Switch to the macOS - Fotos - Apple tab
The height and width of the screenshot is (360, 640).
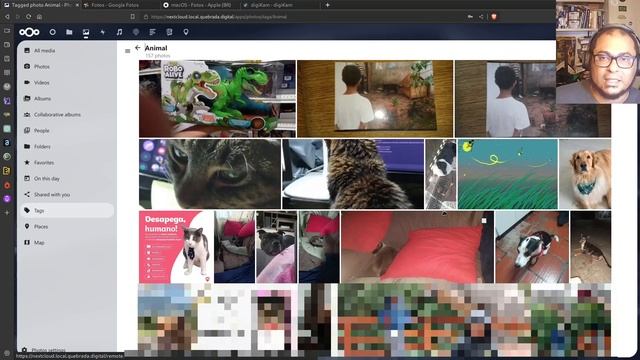[x=200, y=5]
